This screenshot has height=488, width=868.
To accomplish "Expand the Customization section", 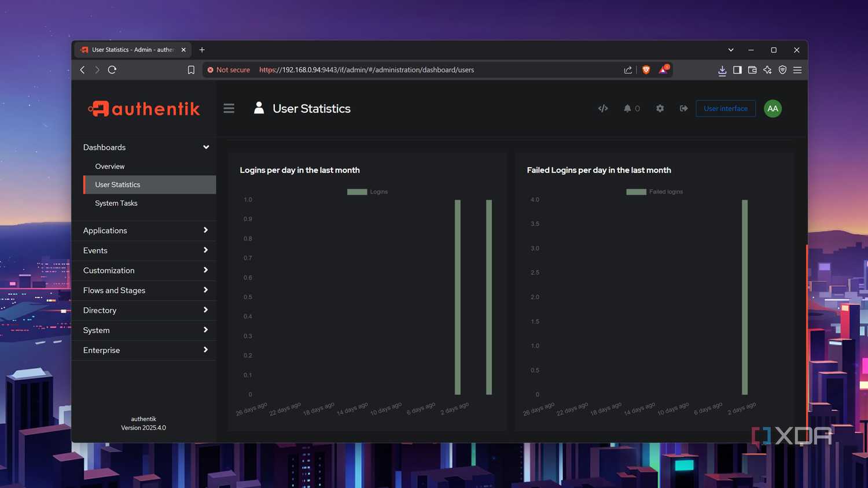I will click(x=144, y=270).
